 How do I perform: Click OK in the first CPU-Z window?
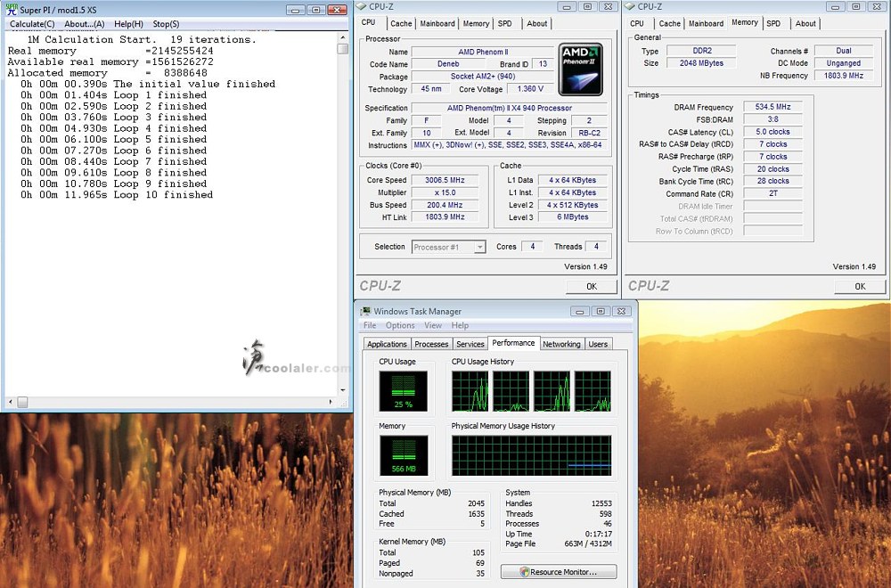tap(592, 286)
